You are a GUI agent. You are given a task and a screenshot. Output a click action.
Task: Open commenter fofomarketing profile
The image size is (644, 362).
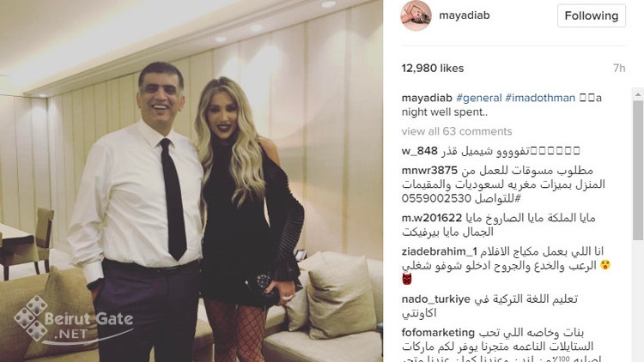[438, 333]
